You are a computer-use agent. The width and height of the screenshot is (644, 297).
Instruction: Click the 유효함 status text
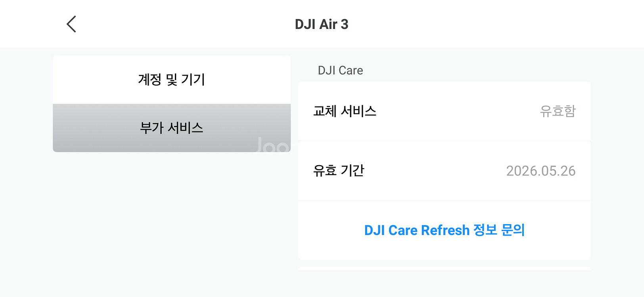558,111
